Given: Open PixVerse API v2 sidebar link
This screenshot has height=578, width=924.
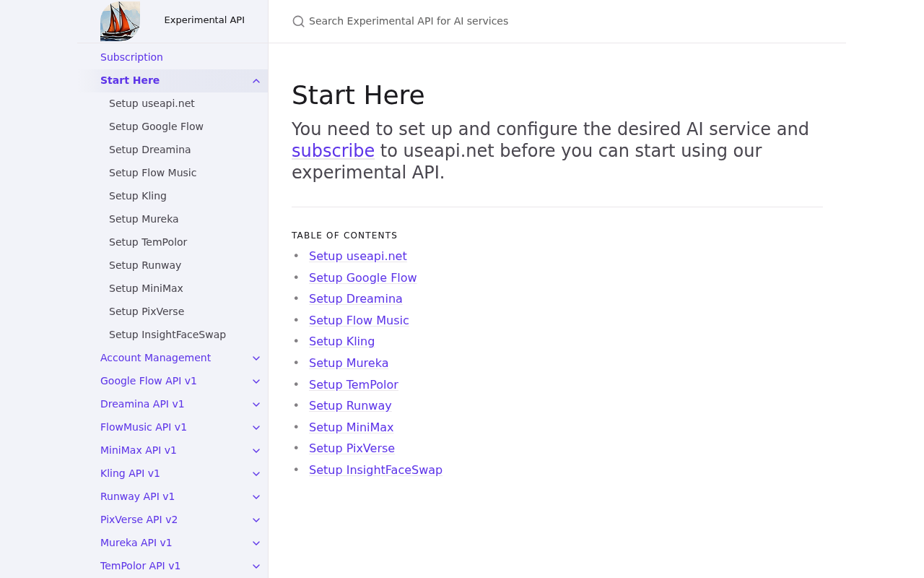Looking at the screenshot, I should (139, 519).
